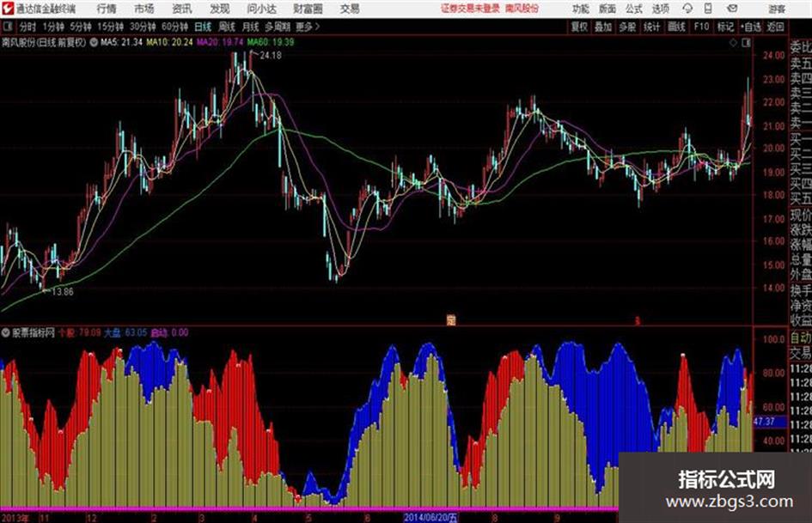
Task: Click the diamond icon at chart top-right
Action: pyautogui.click(x=733, y=43)
